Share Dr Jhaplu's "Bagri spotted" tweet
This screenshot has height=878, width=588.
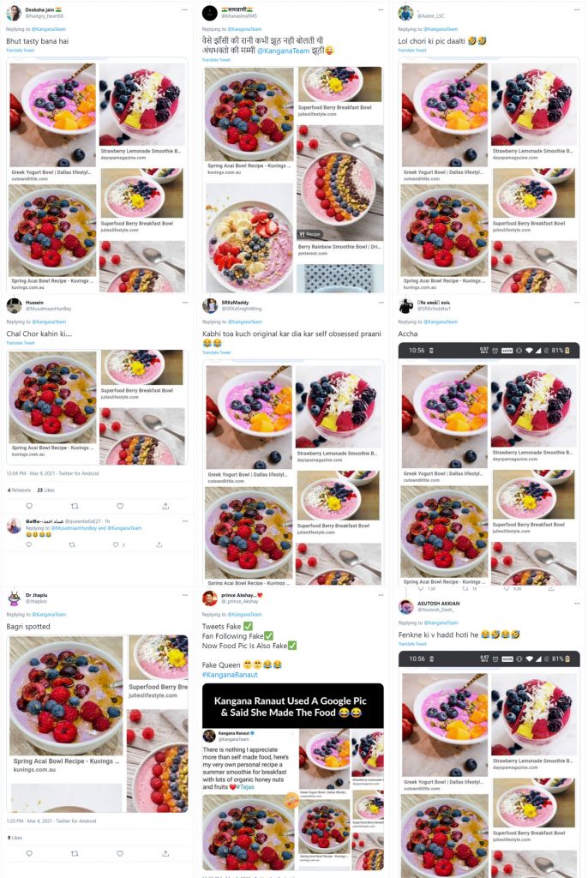pos(165,853)
